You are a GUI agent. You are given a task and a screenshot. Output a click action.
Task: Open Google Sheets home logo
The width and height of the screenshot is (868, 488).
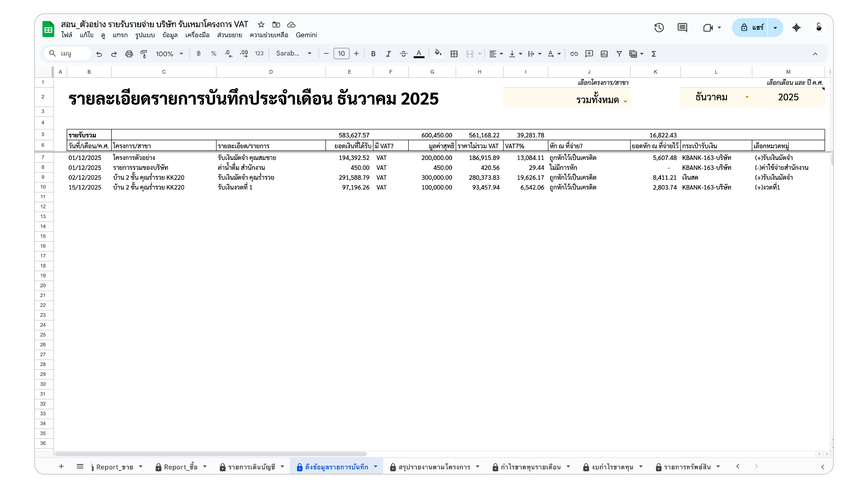48,29
